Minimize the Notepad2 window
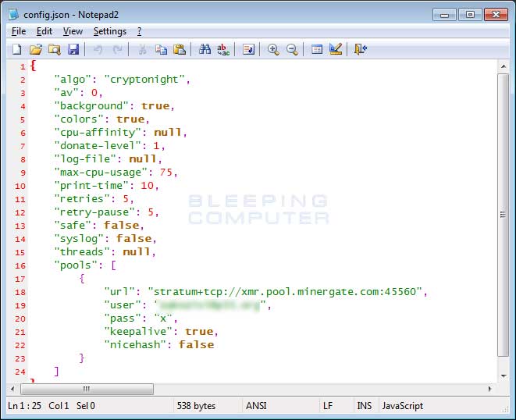This screenshot has height=420, width=516. 444,15
